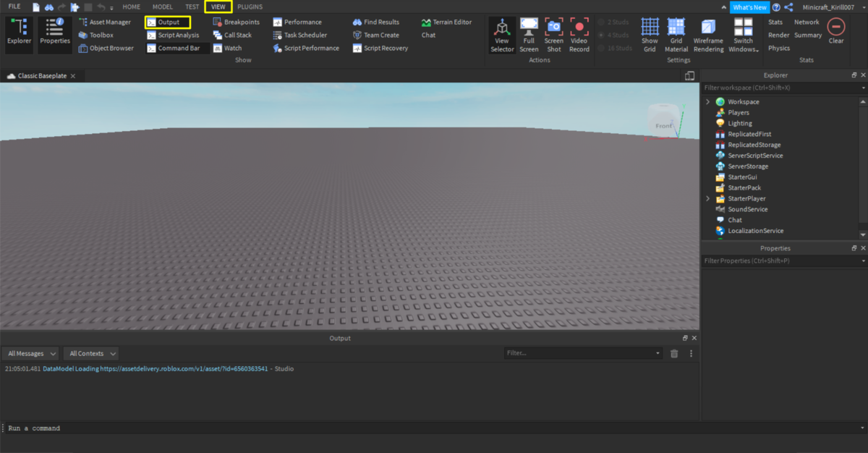Expand the Workspace tree node
The height and width of the screenshot is (453, 868).
click(707, 102)
